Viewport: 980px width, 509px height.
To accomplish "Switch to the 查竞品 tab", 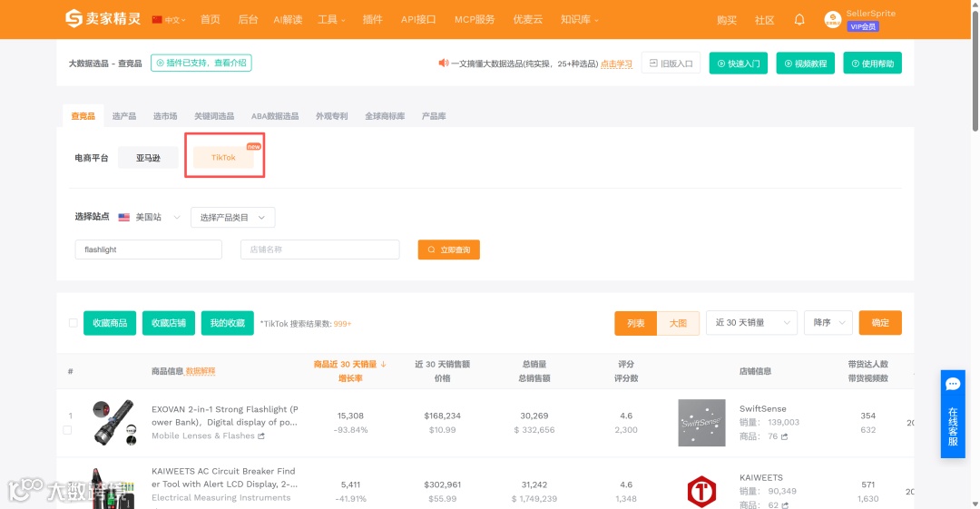I will point(83,116).
